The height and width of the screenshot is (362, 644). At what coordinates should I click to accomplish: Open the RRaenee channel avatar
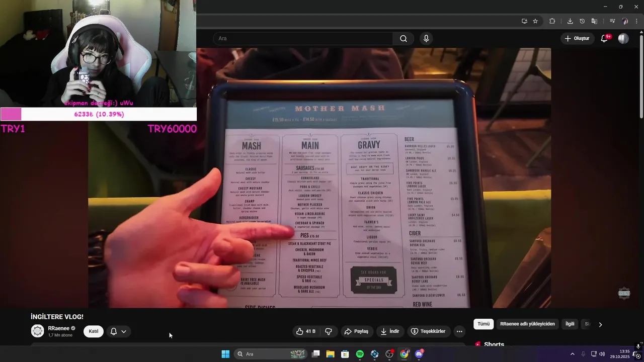[x=38, y=331]
